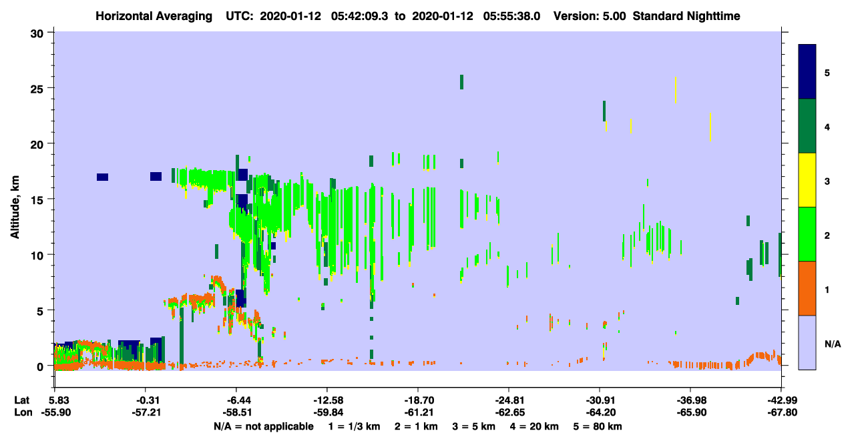Click the y-axis tick label 15
Viewport: 868px width, 445px height.
point(39,199)
